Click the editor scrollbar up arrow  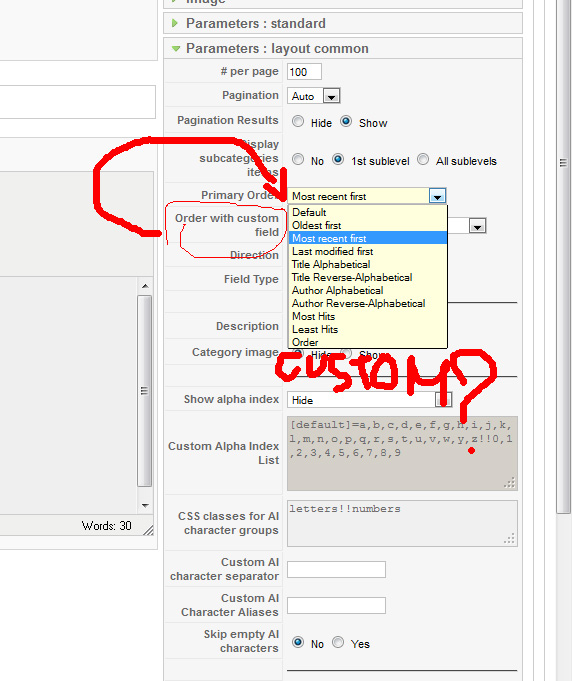[145, 286]
